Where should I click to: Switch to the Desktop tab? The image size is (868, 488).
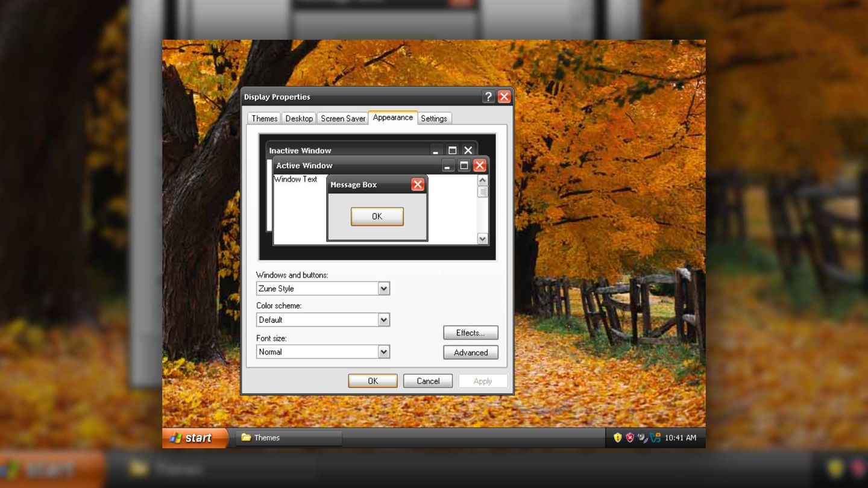pos(299,118)
